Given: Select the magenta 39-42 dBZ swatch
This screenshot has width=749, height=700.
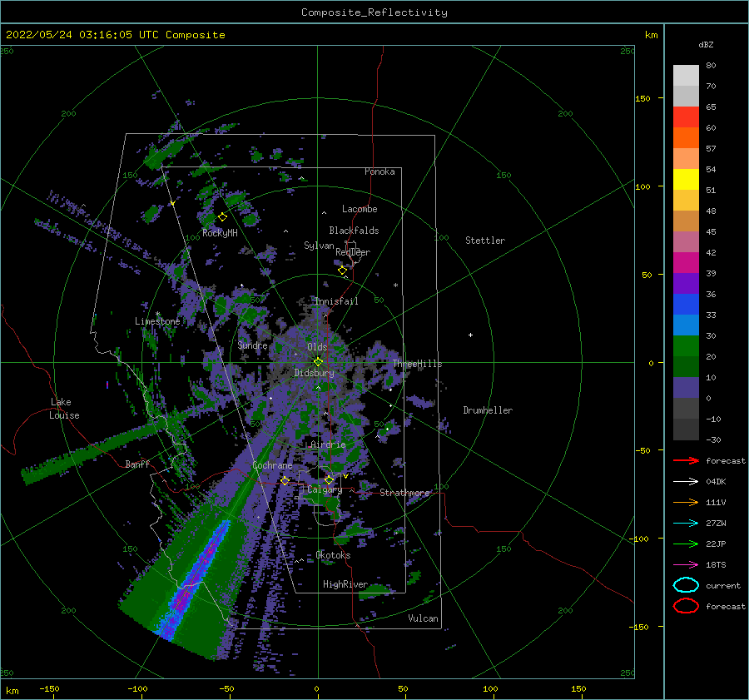Looking at the screenshot, I should coord(686,263).
